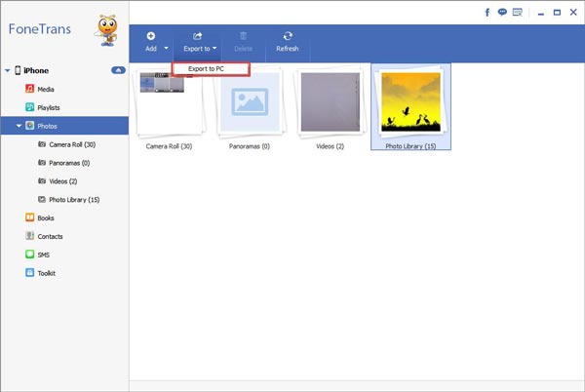Click the Add plus icon
Image resolution: width=585 pixels, height=392 pixels.
(151, 36)
